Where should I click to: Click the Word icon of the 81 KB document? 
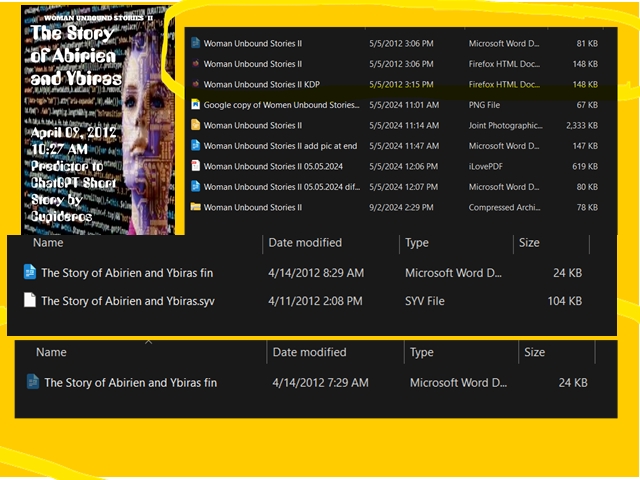point(195,44)
